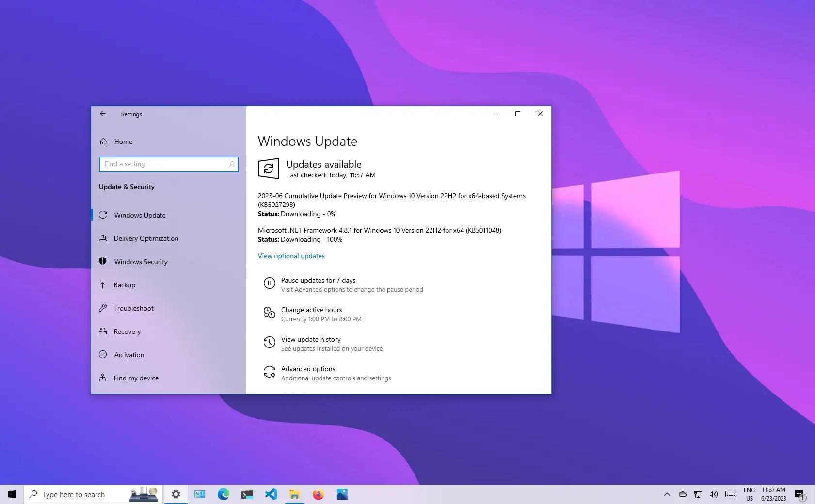Image resolution: width=815 pixels, height=504 pixels.
Task: Open the clock showing 11:37 AM
Action: 774,494
